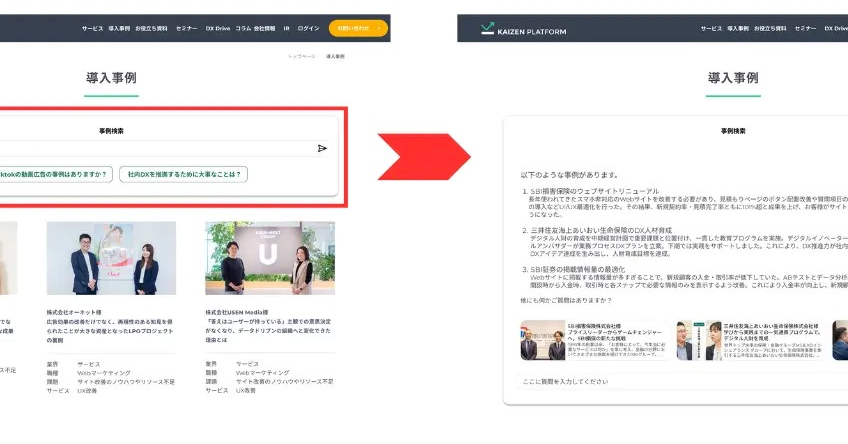Open お役立ち資料 in the right page header
Image resolution: width=848 pixels, height=444 pixels.
click(770, 29)
